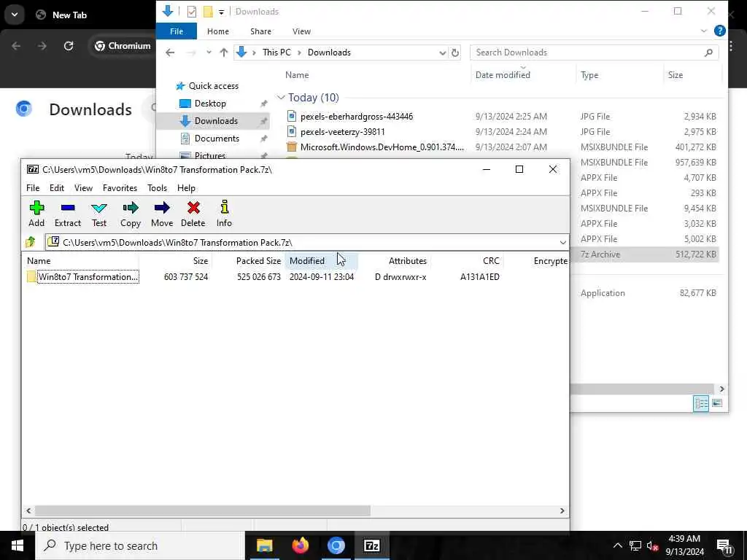The image size is (747, 560).
Task: Sort by Size column in 7-Zip
Action: coord(175,261)
